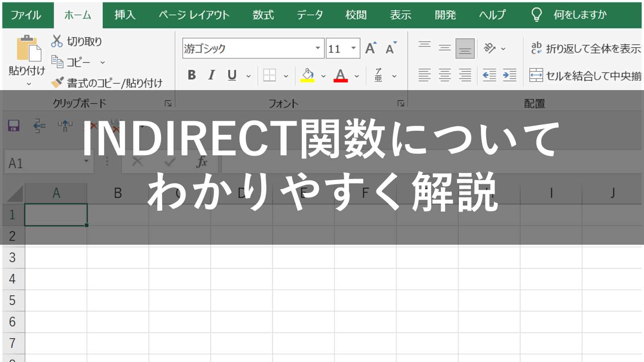Expand the 貼り付け options arrow
Image resolution: width=644 pixels, height=362 pixels.
click(x=29, y=84)
